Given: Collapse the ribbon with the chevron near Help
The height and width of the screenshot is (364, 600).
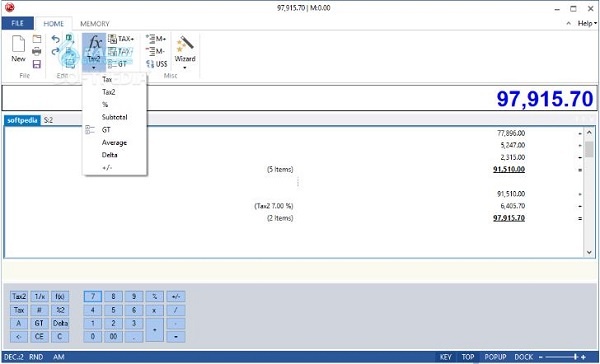Looking at the screenshot, I should pyautogui.click(x=568, y=23).
